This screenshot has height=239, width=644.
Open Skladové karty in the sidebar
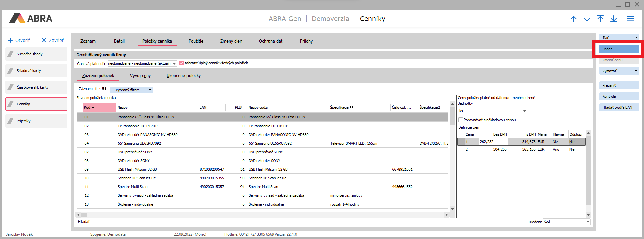click(36, 71)
